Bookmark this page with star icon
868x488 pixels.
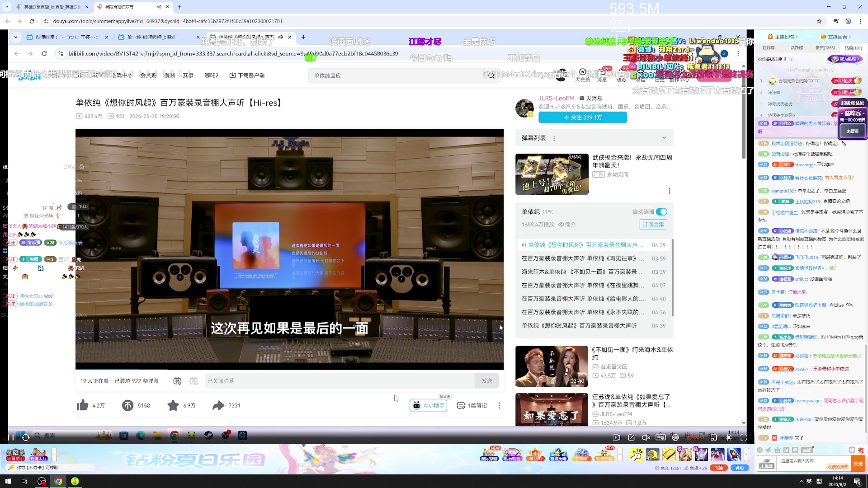click(819, 21)
